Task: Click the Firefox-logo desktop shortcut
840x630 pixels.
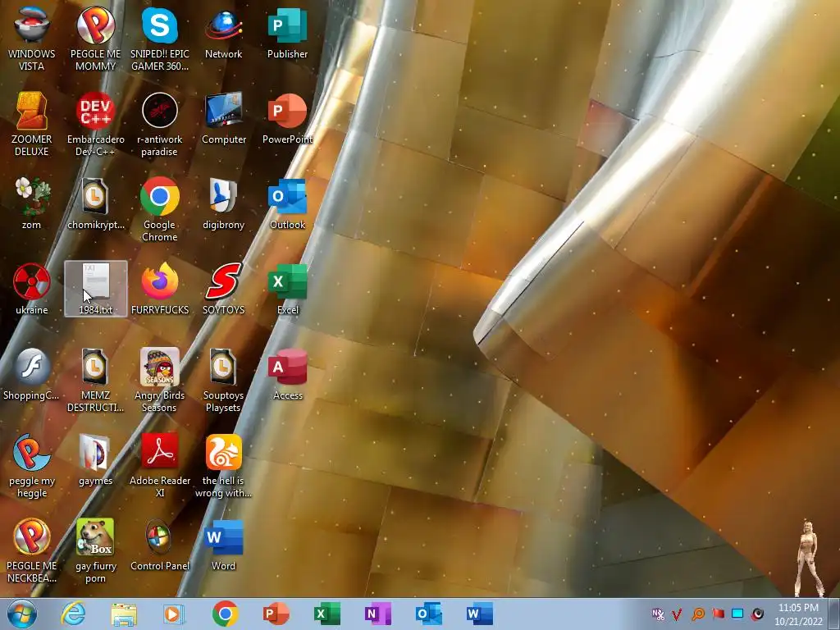Action: point(160,288)
